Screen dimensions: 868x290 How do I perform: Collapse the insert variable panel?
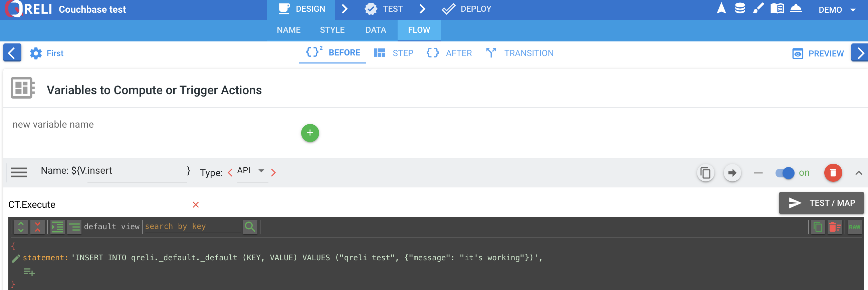[859, 173]
